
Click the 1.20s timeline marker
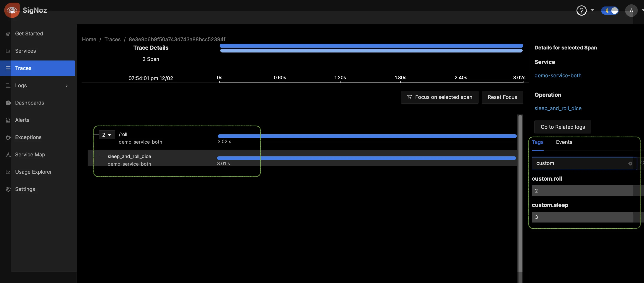coord(340,78)
